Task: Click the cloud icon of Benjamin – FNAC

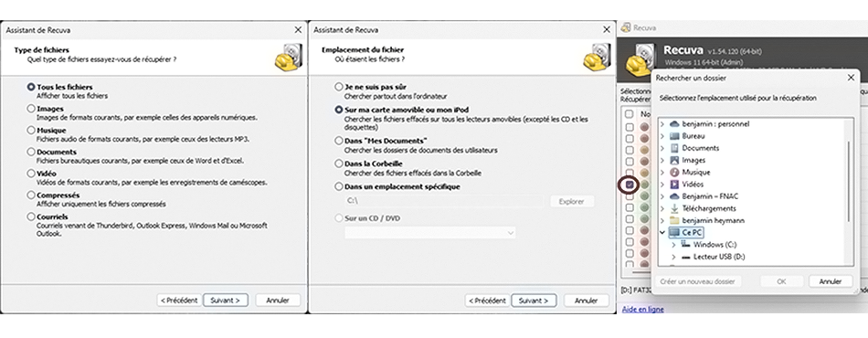Action: click(674, 196)
